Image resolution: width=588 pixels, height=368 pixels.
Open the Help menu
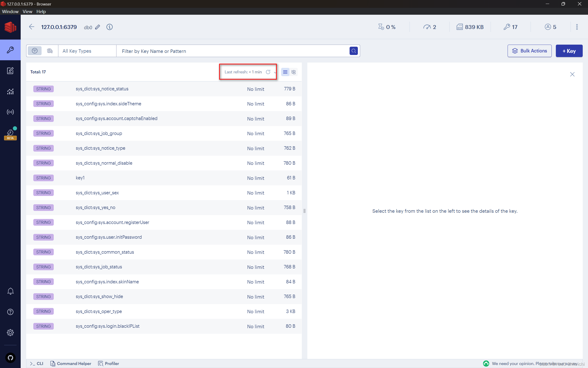41,11
